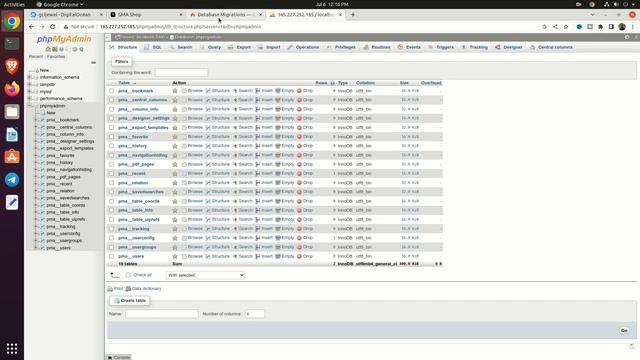Tick checkbox for pma__usergroups

tap(111, 247)
